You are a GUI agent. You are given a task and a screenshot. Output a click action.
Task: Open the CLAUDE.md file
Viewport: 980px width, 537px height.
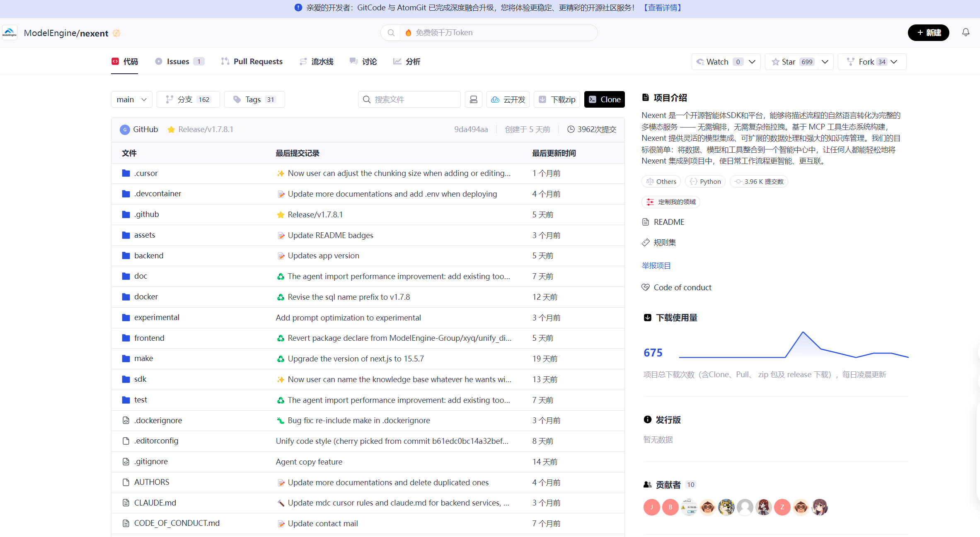click(x=155, y=503)
